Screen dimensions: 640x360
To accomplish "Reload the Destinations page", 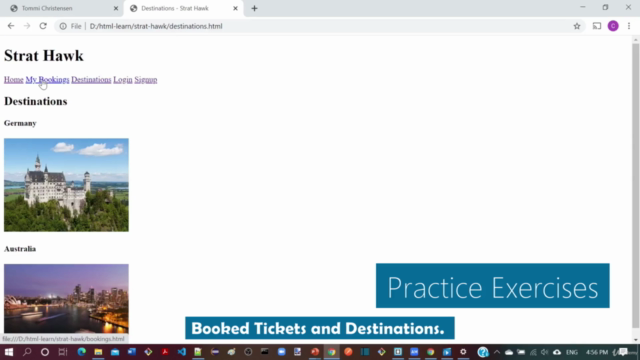I will coord(43,26).
